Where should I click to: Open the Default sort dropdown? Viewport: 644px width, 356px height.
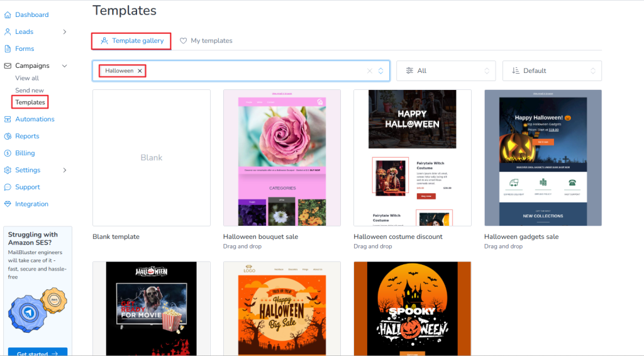pyautogui.click(x=552, y=70)
